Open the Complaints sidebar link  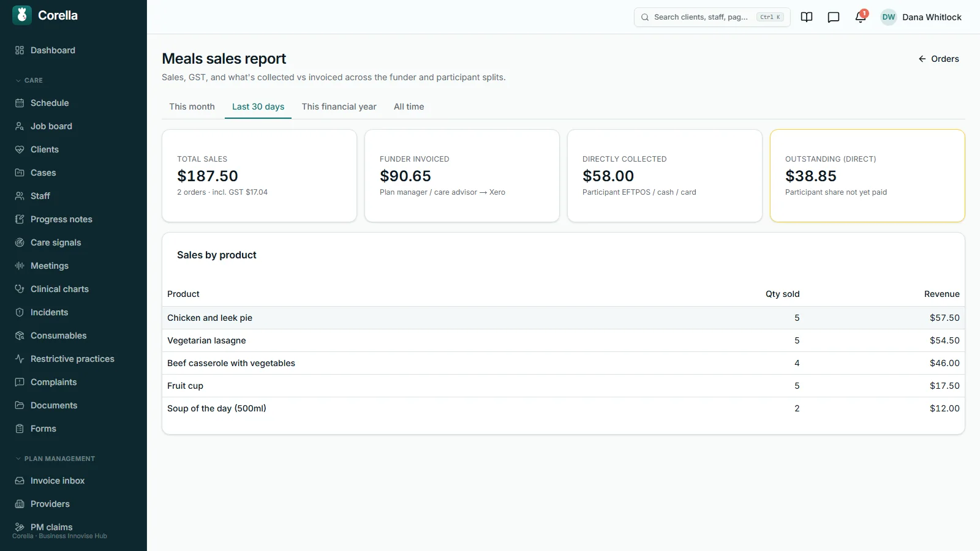tap(73, 382)
